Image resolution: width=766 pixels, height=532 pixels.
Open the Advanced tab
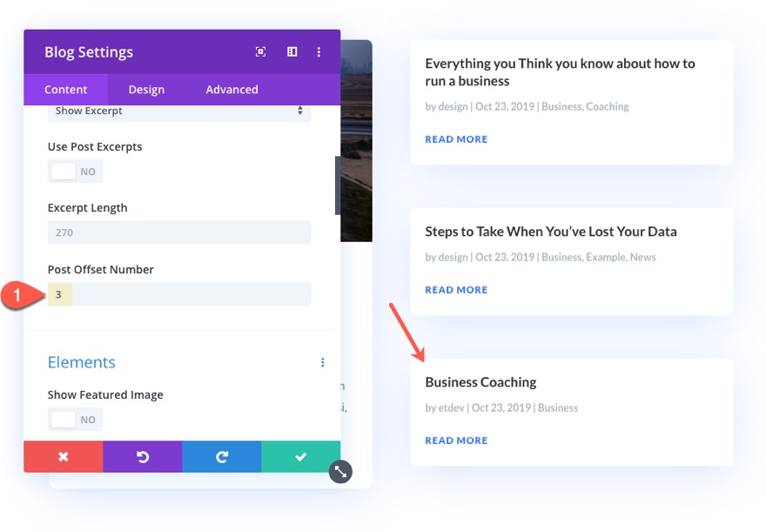pos(232,89)
